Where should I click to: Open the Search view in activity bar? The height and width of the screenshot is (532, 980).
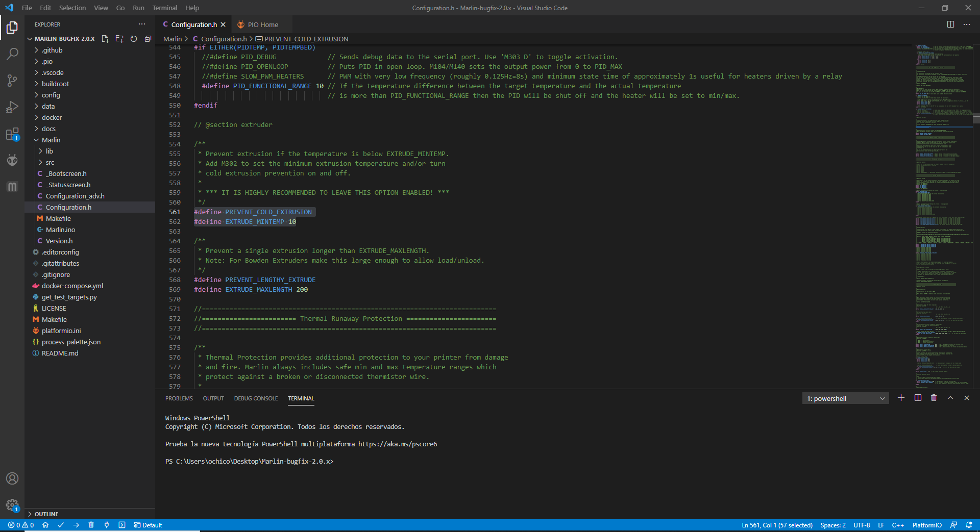click(x=12, y=54)
